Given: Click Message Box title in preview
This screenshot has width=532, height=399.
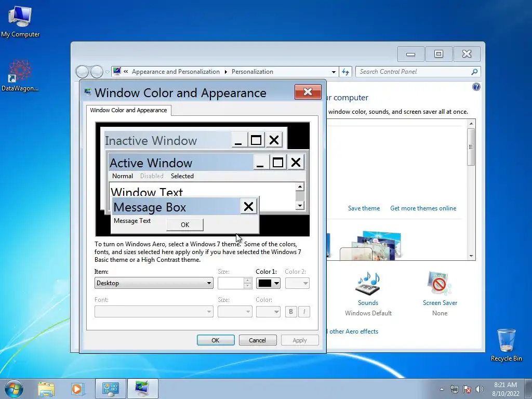Looking at the screenshot, I should tap(150, 207).
